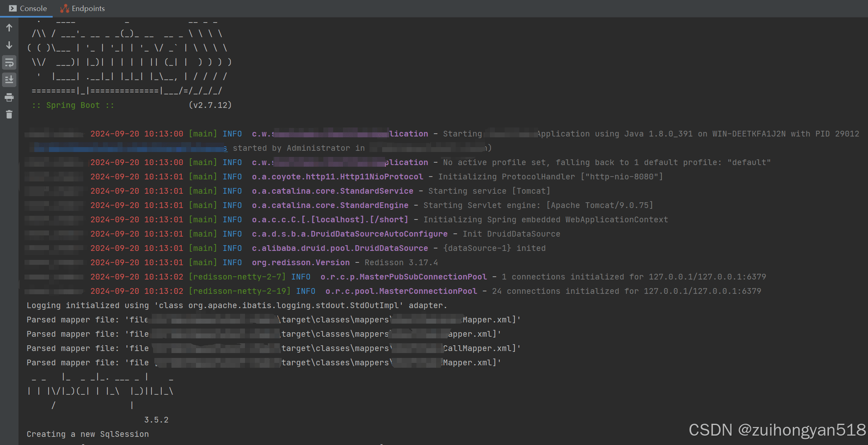868x445 pixels.
Task: Toggle Scroll to the End button
Action: (x=9, y=79)
